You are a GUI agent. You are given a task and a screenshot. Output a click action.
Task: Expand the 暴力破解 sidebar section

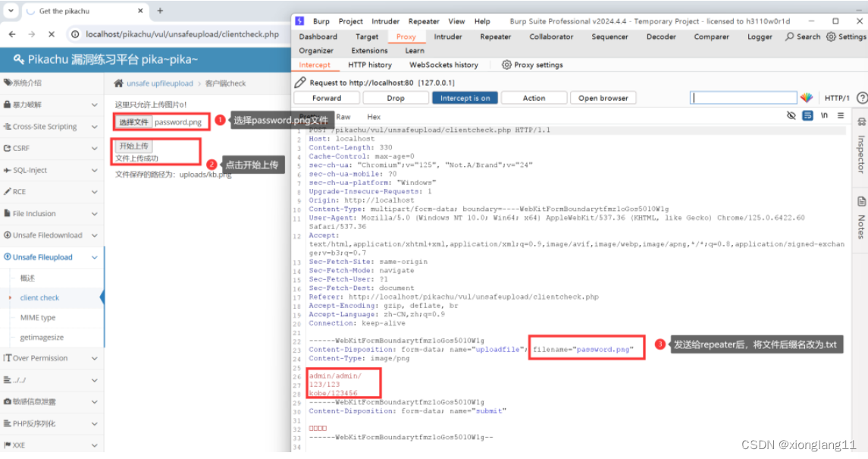tap(52, 104)
